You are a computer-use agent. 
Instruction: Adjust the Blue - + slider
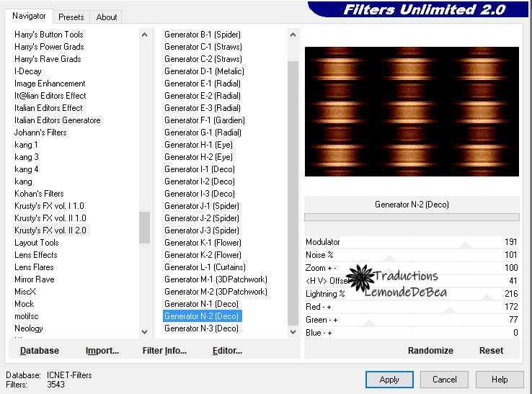click(x=411, y=333)
